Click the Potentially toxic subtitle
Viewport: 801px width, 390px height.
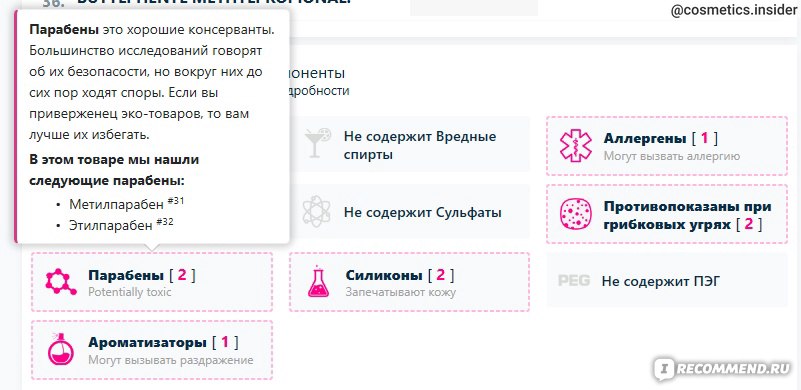click(x=130, y=292)
